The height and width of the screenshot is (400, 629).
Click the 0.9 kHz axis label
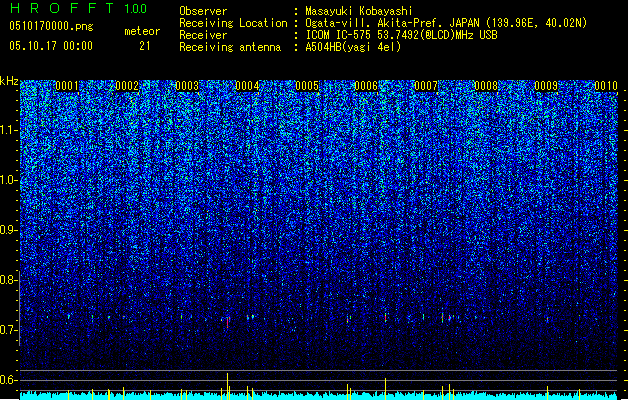click(8, 230)
